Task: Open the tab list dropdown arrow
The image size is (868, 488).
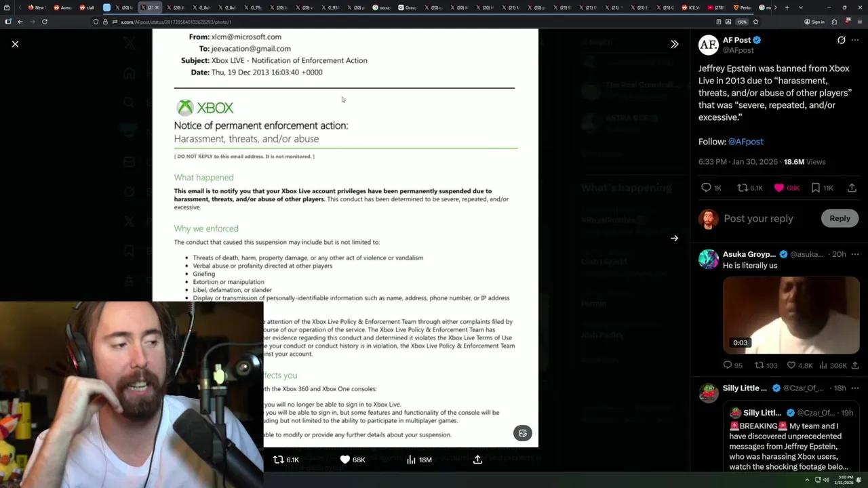Action: (801, 7)
